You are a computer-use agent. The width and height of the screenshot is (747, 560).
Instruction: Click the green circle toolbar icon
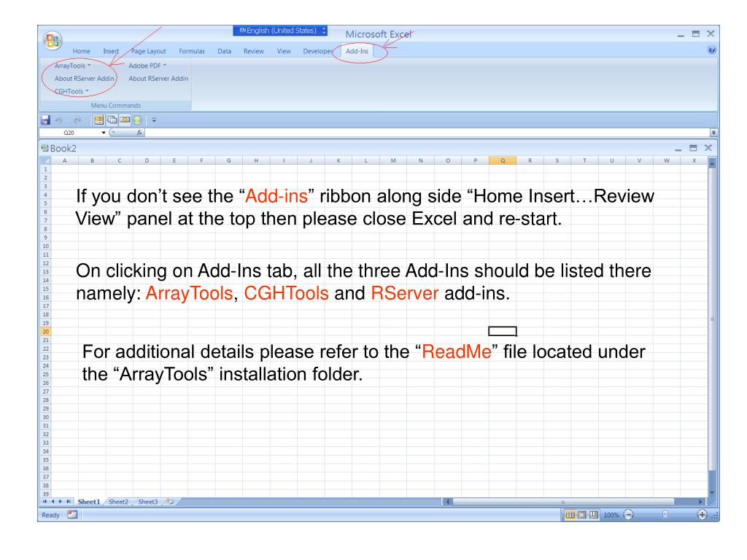[x=137, y=120]
